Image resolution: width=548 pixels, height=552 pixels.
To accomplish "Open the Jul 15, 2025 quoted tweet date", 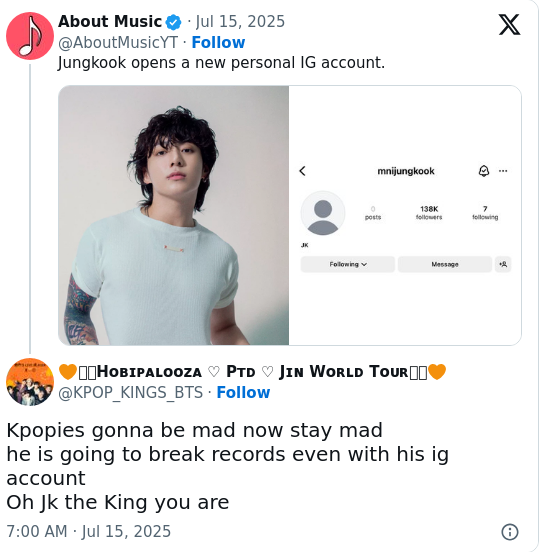I will point(240,21).
